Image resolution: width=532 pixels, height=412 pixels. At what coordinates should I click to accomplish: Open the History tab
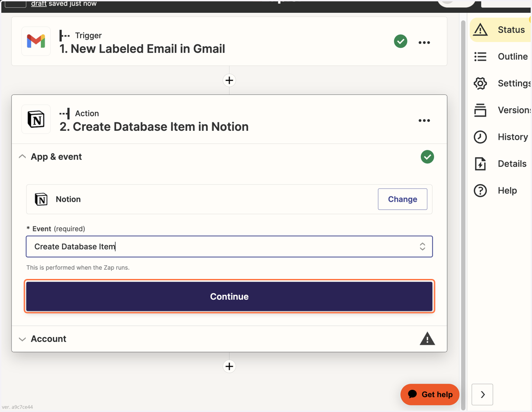pos(501,137)
